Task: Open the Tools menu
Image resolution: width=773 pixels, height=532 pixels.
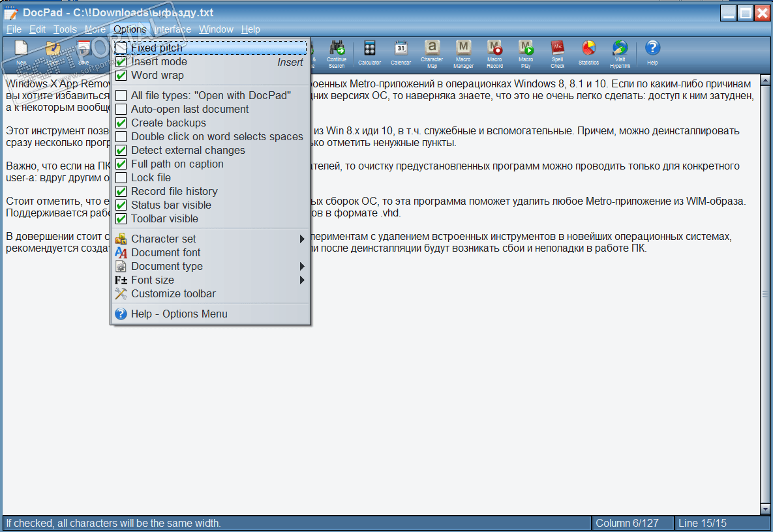Action: 65,29
